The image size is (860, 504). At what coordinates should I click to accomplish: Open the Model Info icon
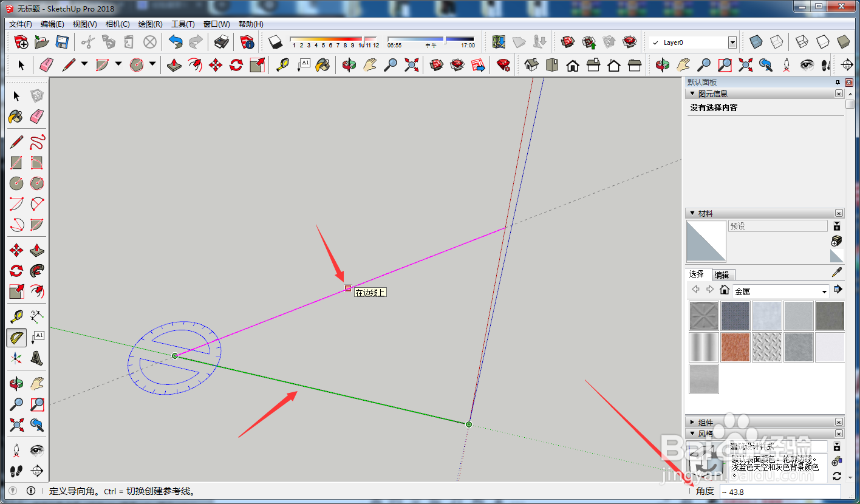tap(247, 42)
